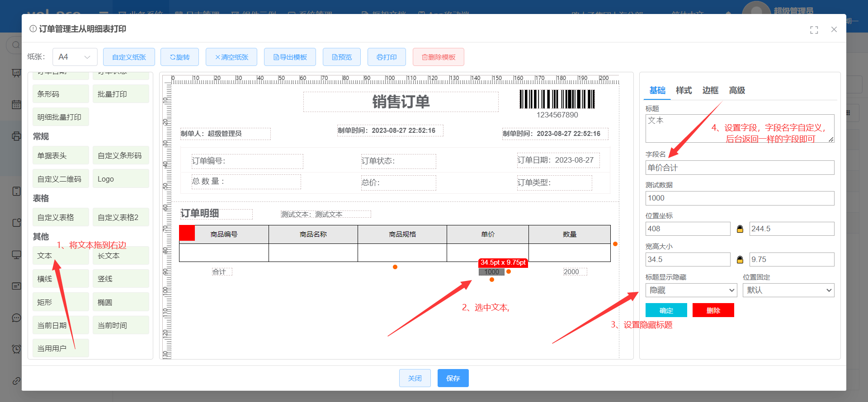Screen dimensions: 868x402
Task: Click into the 字段名 field name input
Action: 740,168
